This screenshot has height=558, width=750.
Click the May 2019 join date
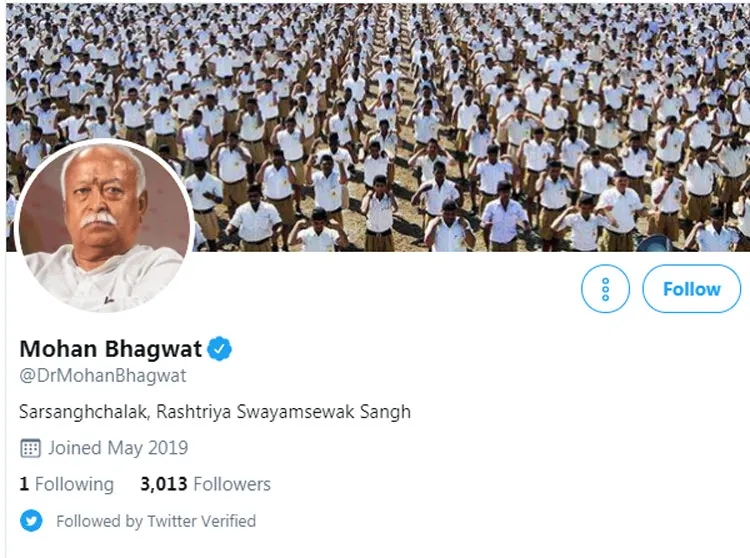(x=148, y=448)
